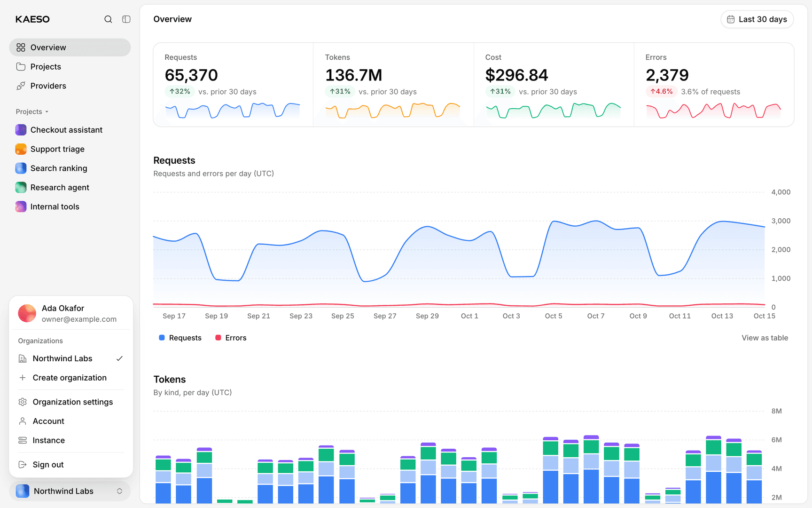The height and width of the screenshot is (508, 812).
Task: Click the Support triage project icon
Action: click(x=21, y=149)
